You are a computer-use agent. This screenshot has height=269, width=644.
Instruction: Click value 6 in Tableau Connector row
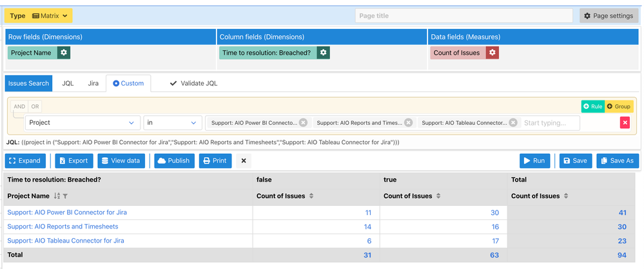coord(369,241)
